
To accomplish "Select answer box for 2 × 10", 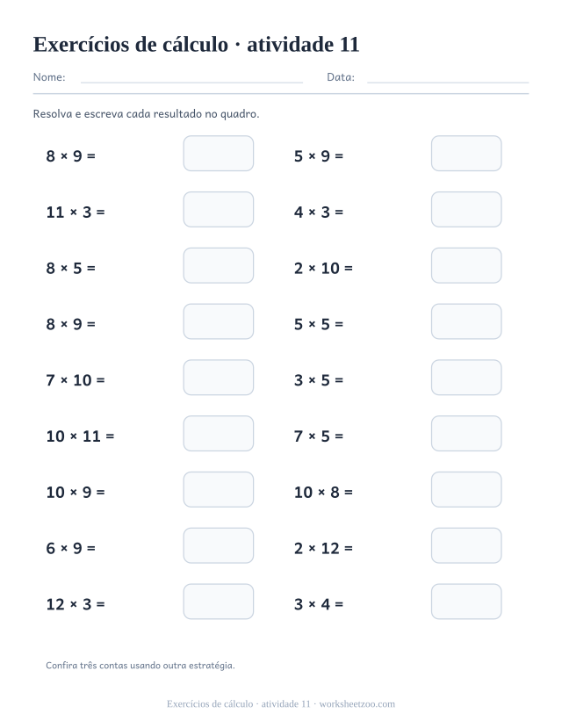I will pos(466,265).
